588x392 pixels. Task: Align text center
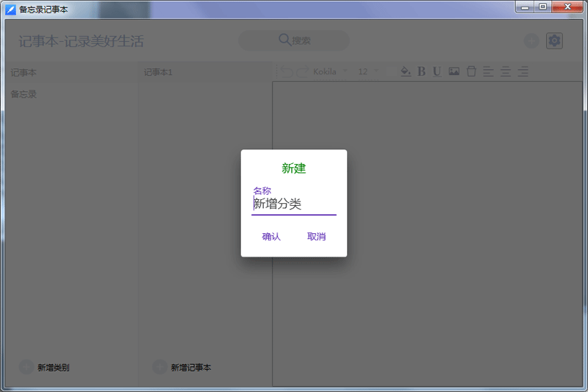506,71
